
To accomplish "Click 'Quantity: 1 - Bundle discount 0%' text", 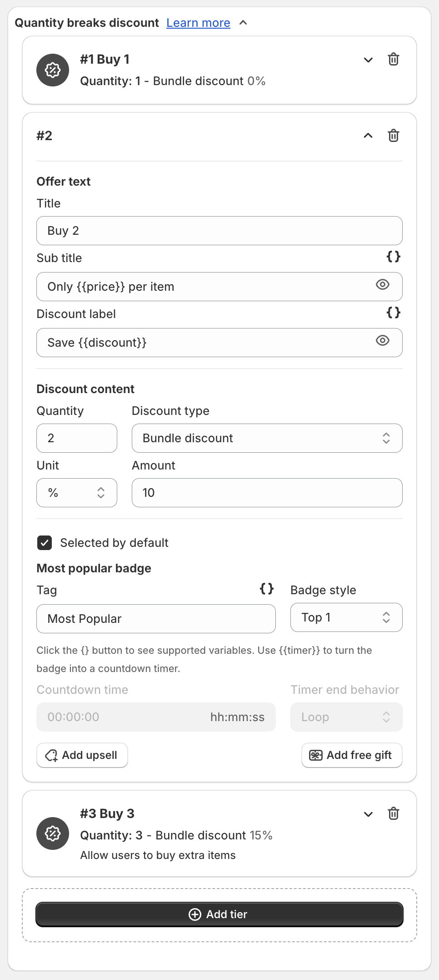I will point(173,81).
